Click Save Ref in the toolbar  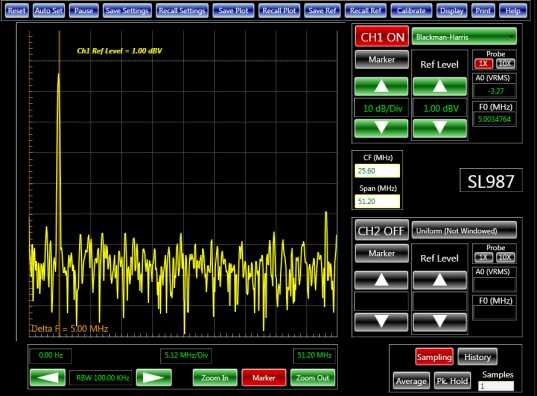tap(322, 11)
